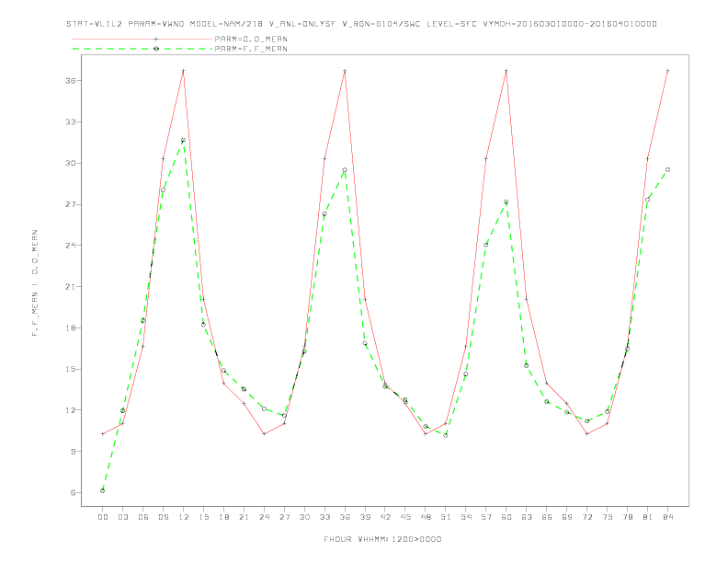
Task: Click x-axis forecast hour label 12
Action: pyautogui.click(x=184, y=517)
